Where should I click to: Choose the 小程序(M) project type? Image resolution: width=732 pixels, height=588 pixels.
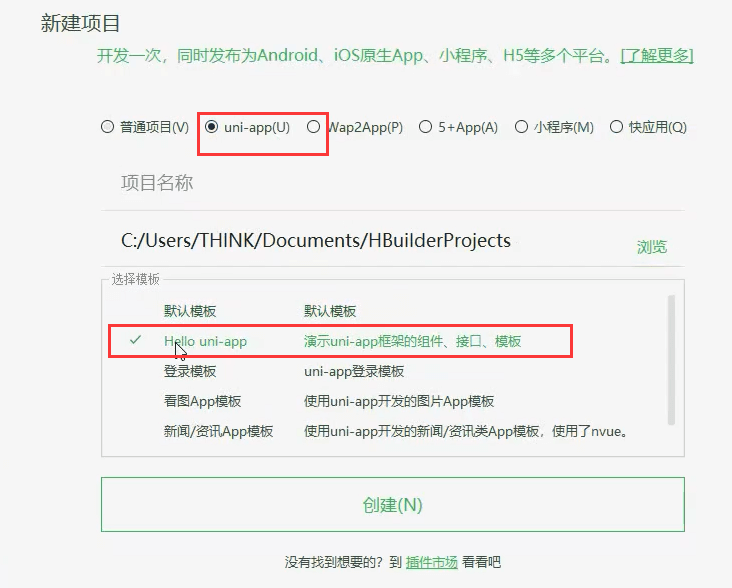(521, 126)
